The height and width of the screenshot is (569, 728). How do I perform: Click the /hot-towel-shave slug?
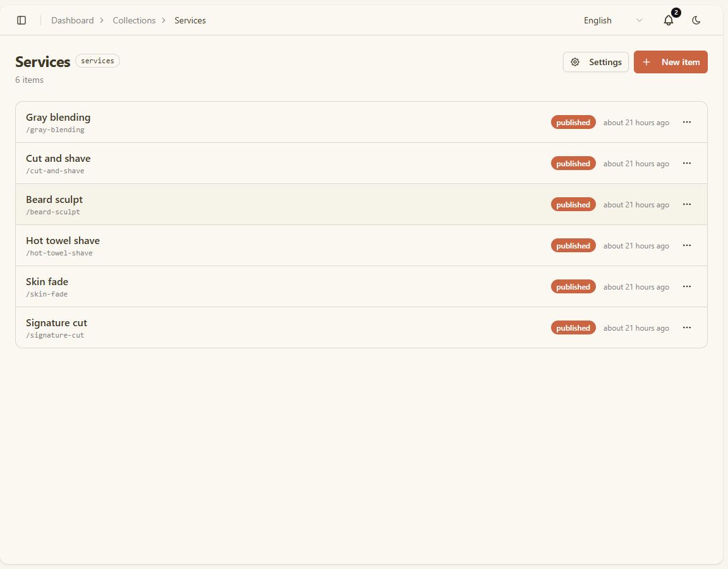[x=59, y=253]
